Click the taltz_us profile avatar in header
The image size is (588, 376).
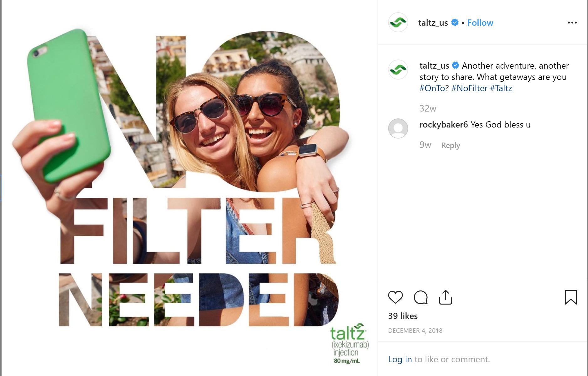(398, 23)
